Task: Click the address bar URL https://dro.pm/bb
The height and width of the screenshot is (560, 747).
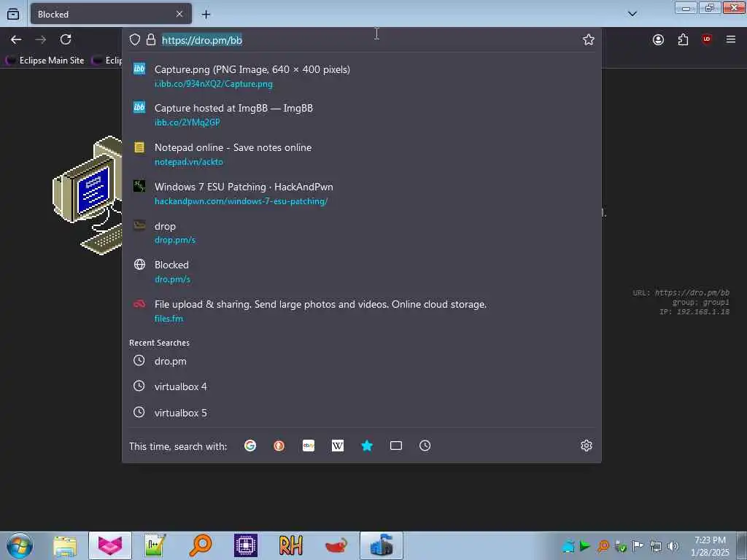Action: point(202,41)
